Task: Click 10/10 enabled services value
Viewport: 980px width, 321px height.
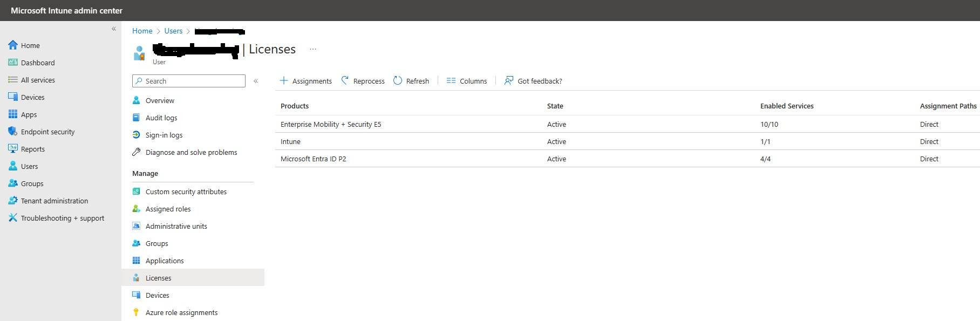Action: coord(770,124)
